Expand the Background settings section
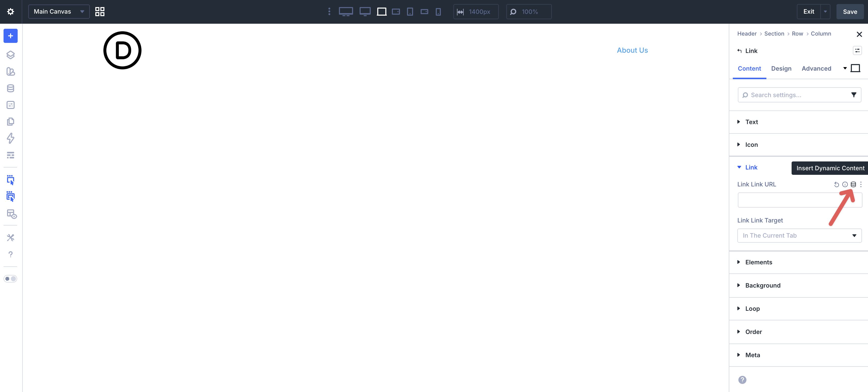 [763, 285]
